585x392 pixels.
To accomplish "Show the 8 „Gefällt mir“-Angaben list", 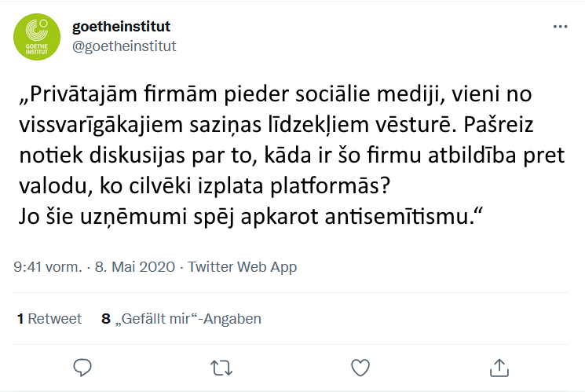I will click(x=181, y=319).
